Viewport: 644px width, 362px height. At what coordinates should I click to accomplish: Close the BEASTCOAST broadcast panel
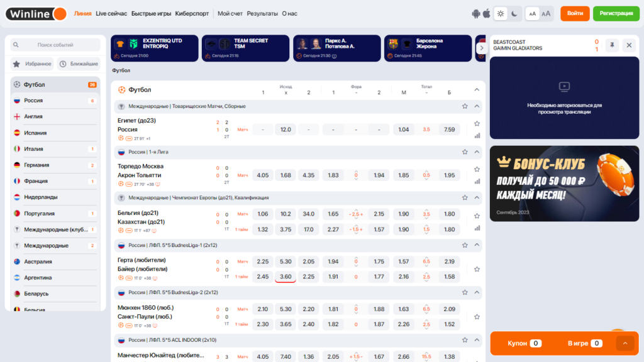(x=629, y=45)
